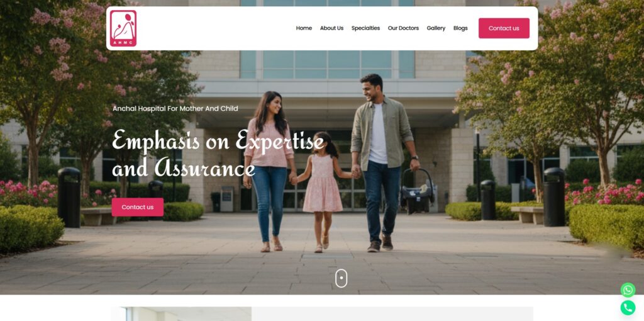Click the partial image below the hero

[181, 314]
